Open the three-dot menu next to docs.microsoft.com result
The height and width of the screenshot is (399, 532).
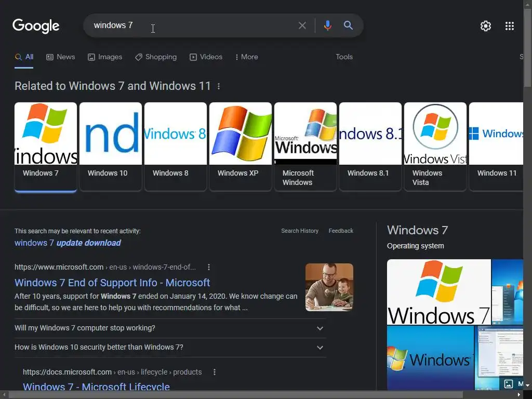(215, 372)
